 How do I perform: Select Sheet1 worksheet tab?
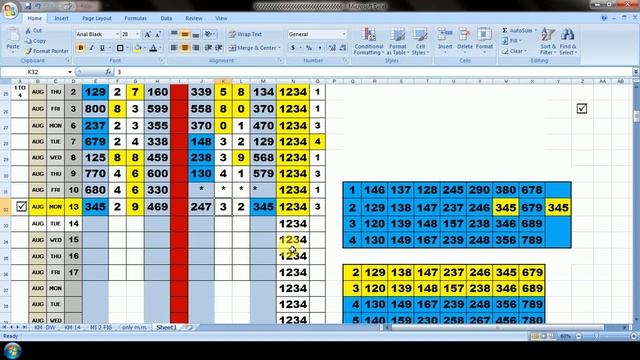pos(167,327)
